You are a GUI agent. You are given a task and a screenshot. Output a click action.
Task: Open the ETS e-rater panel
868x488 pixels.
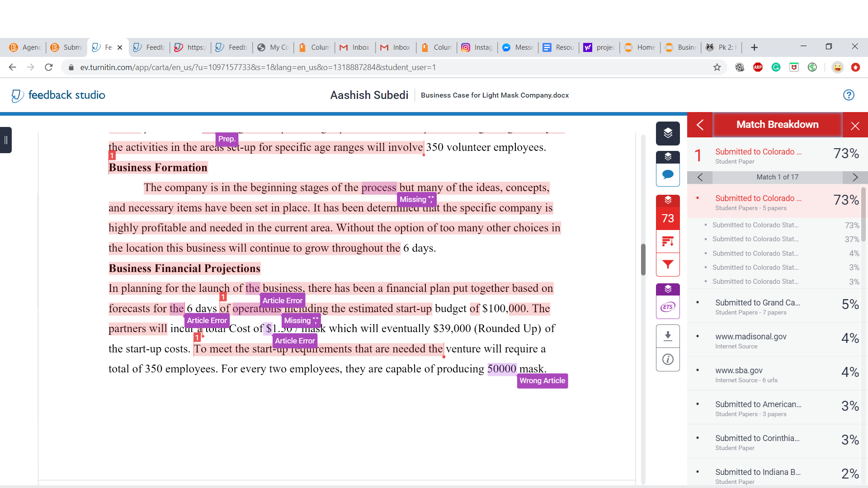point(668,307)
